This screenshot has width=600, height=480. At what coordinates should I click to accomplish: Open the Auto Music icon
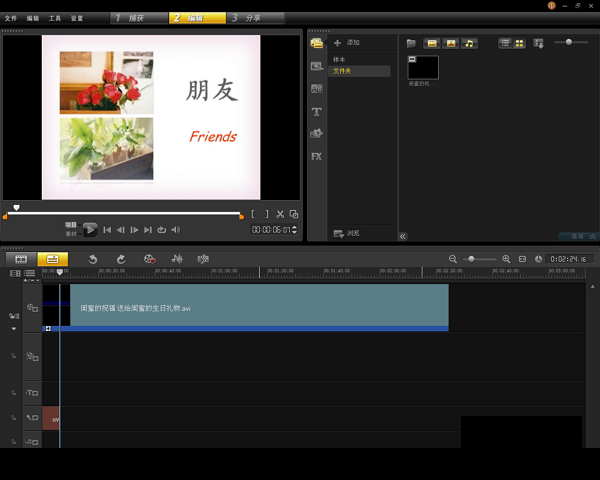pyautogui.click(x=203, y=259)
